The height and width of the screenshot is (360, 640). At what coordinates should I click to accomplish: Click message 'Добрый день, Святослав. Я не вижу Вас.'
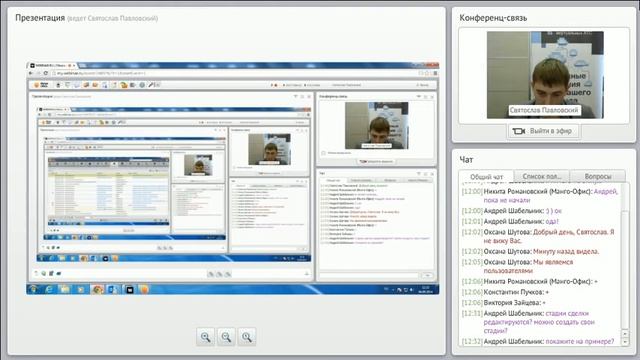(x=549, y=236)
